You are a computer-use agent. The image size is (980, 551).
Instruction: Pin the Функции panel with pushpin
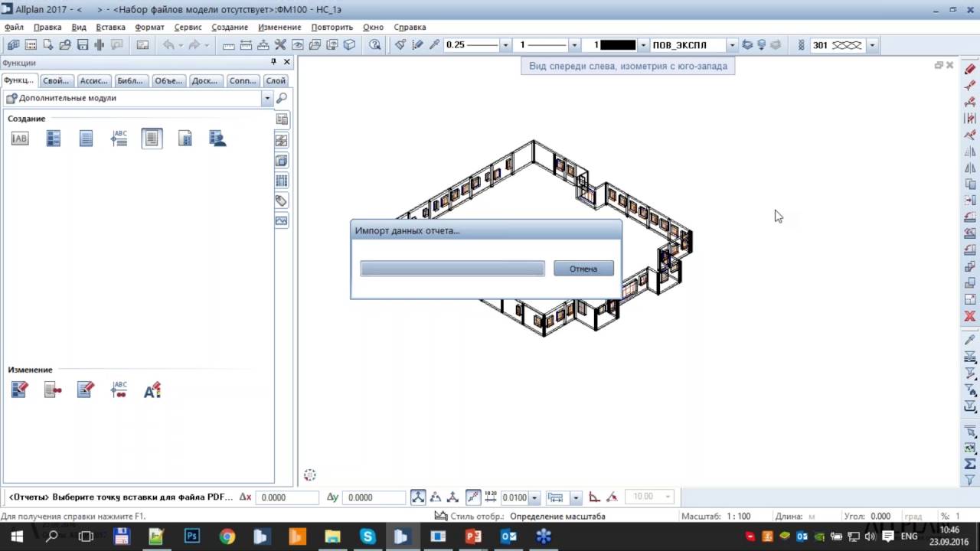273,62
